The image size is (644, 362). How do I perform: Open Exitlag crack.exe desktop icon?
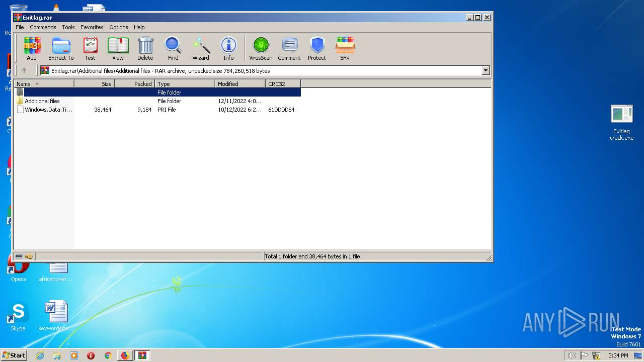pos(622,122)
